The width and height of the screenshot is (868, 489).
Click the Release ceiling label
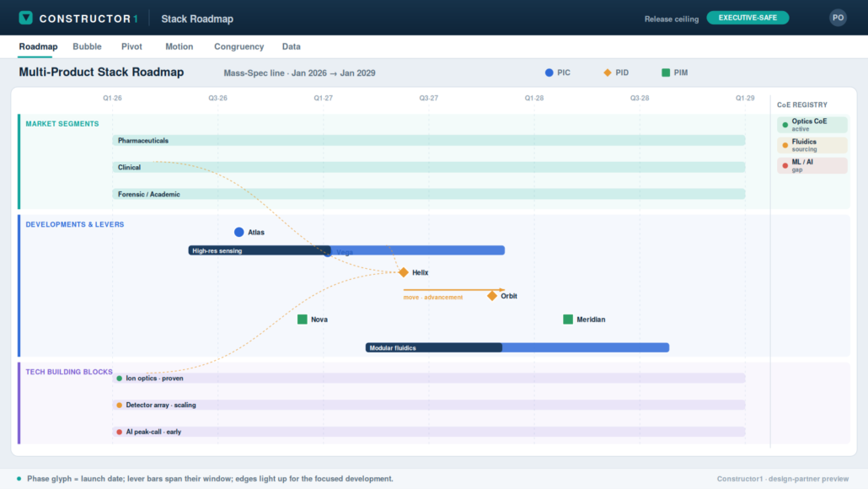point(672,19)
